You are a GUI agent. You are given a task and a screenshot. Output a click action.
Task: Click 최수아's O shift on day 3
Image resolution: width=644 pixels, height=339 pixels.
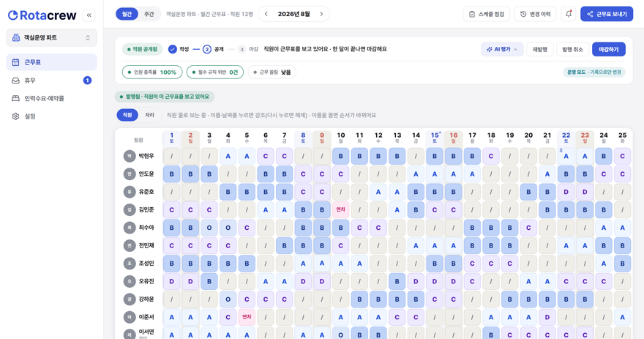click(x=209, y=228)
